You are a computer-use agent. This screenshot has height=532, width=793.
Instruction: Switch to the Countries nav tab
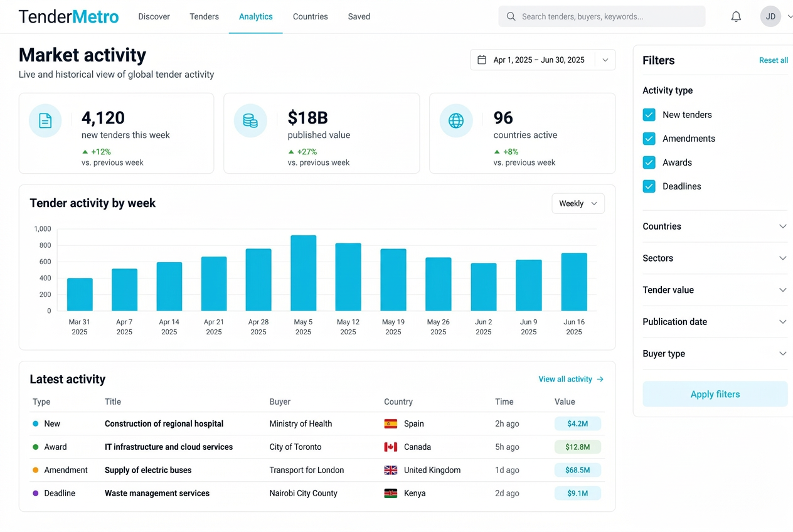pos(310,17)
